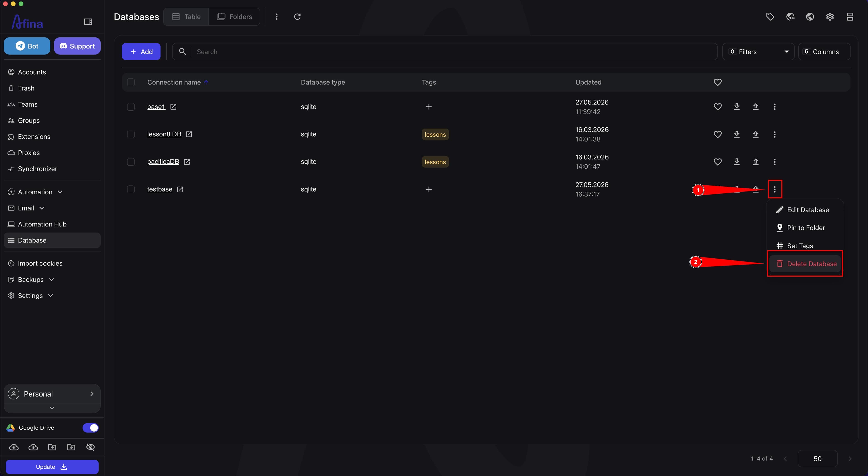Click the cookie robot icon in header
The height and width of the screenshot is (476, 868).
[x=790, y=16]
